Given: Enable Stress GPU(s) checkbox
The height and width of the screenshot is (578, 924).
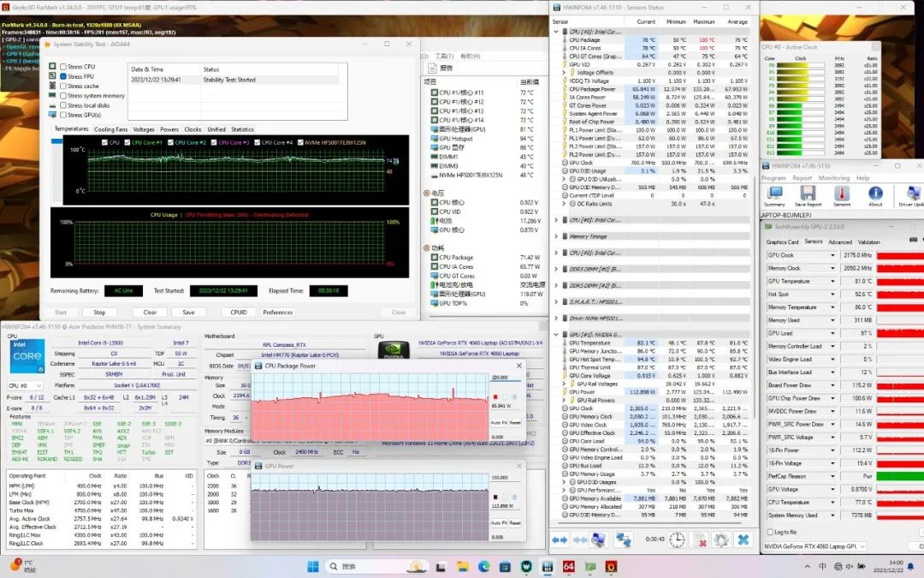Looking at the screenshot, I should click(x=63, y=115).
